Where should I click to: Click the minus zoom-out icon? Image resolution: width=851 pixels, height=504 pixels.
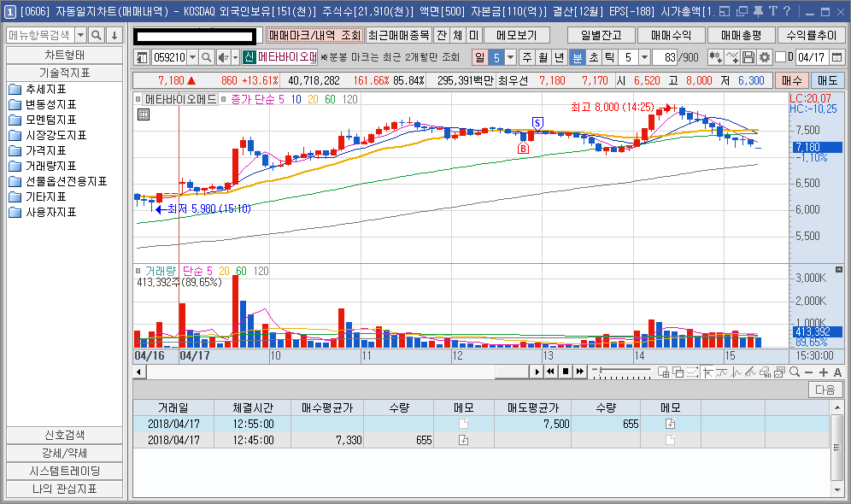pos(808,372)
